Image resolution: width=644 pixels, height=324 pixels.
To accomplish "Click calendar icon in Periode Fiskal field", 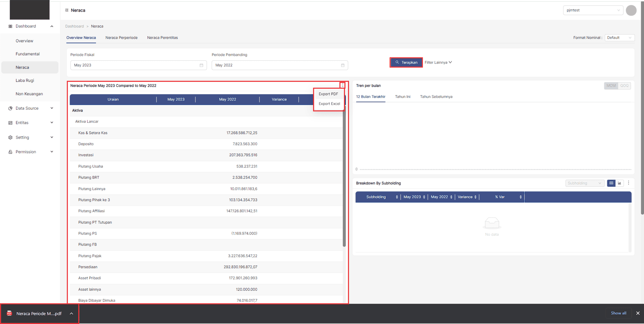I will tap(201, 65).
